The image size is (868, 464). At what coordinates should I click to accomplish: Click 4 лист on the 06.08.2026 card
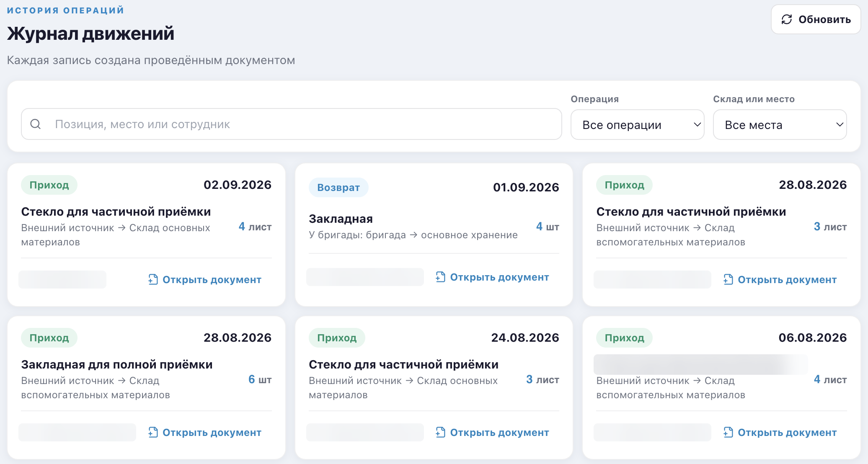[x=830, y=380]
